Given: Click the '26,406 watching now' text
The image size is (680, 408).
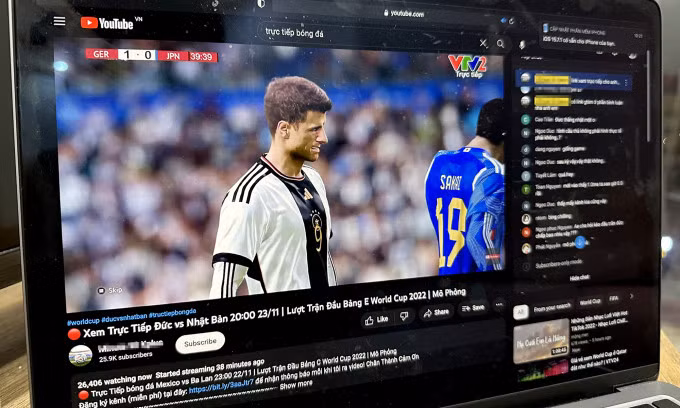Looking at the screenshot, I should click(115, 381).
